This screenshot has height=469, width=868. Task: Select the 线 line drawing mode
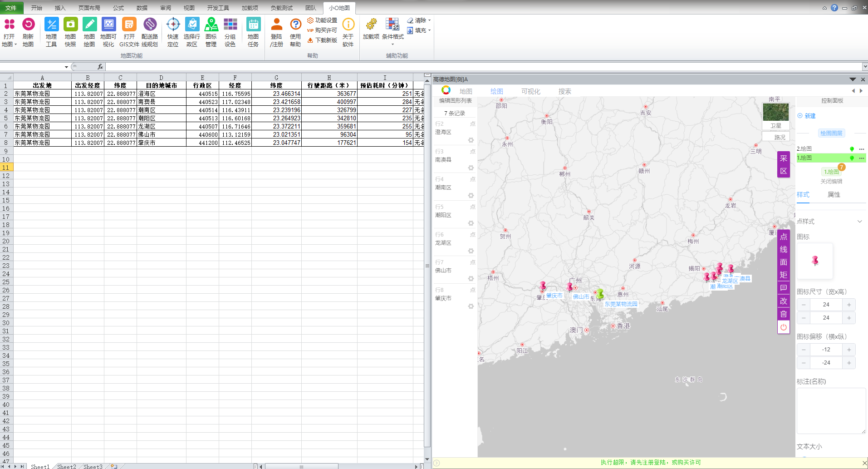click(784, 249)
